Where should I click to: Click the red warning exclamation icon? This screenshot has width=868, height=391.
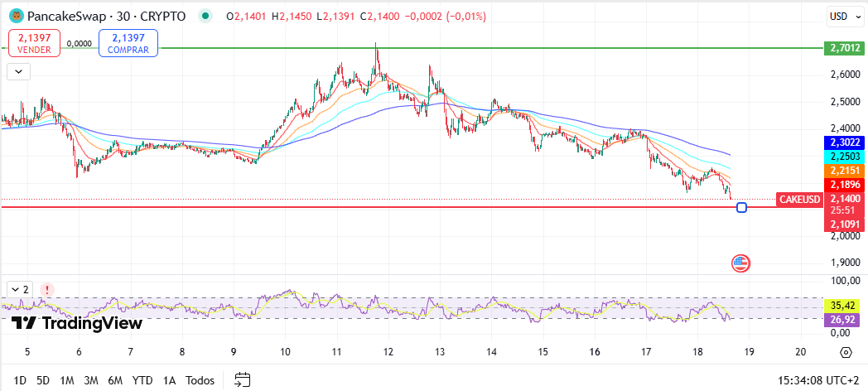coord(47,289)
